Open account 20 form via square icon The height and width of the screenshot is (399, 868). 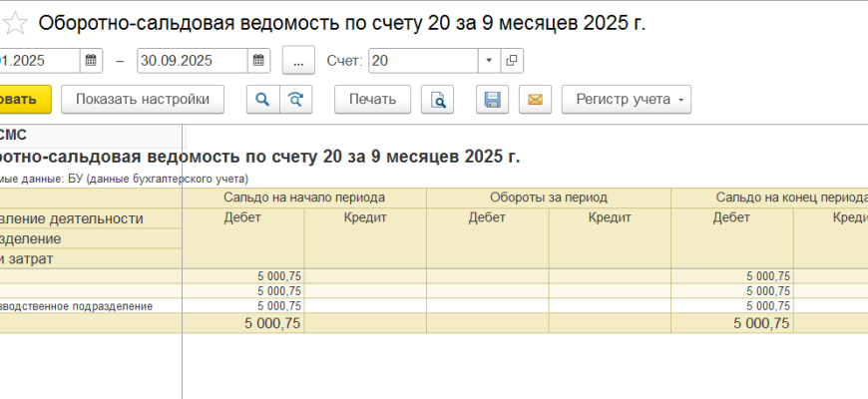click(512, 61)
